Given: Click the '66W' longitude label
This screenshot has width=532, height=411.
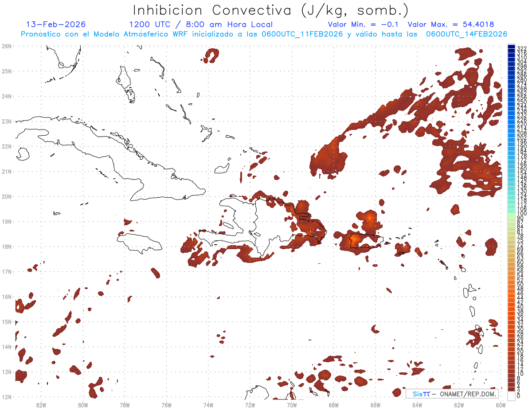Looking at the screenshot, I should [x=376, y=405].
